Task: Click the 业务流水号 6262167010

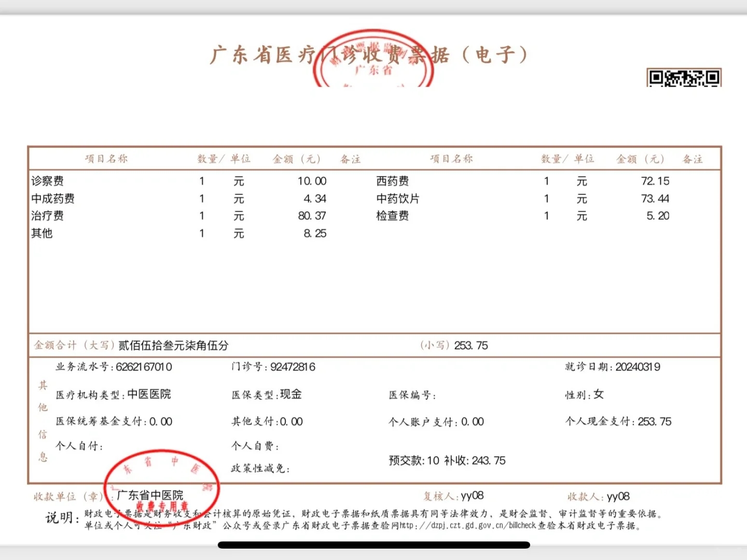Action: 144,367
